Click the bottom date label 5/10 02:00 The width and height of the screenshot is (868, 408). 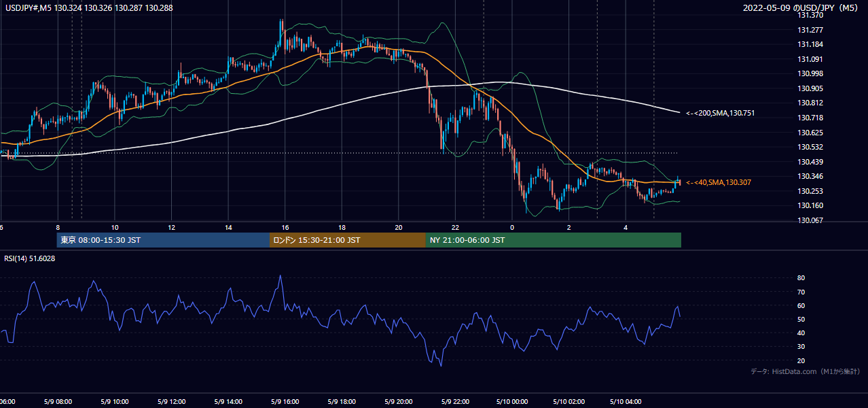point(569,401)
